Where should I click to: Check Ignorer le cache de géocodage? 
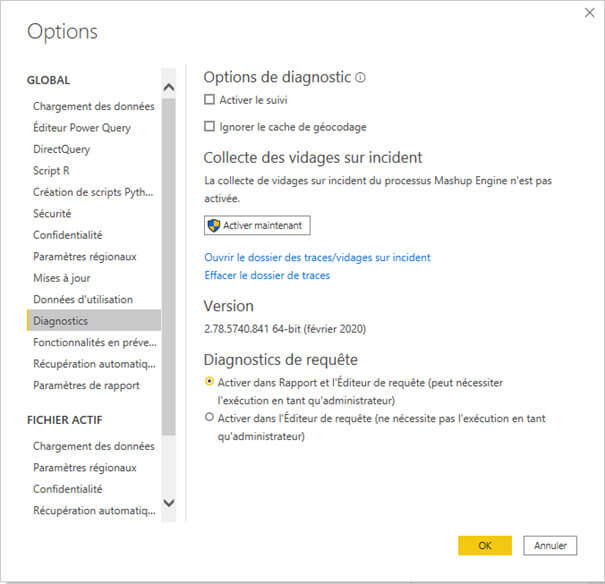[209, 126]
